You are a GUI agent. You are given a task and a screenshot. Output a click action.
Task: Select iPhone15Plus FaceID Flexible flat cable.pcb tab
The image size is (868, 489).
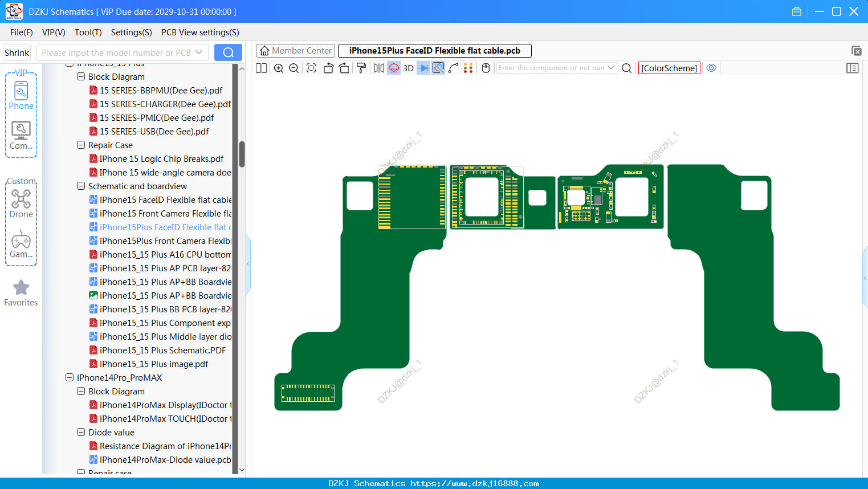[435, 51]
